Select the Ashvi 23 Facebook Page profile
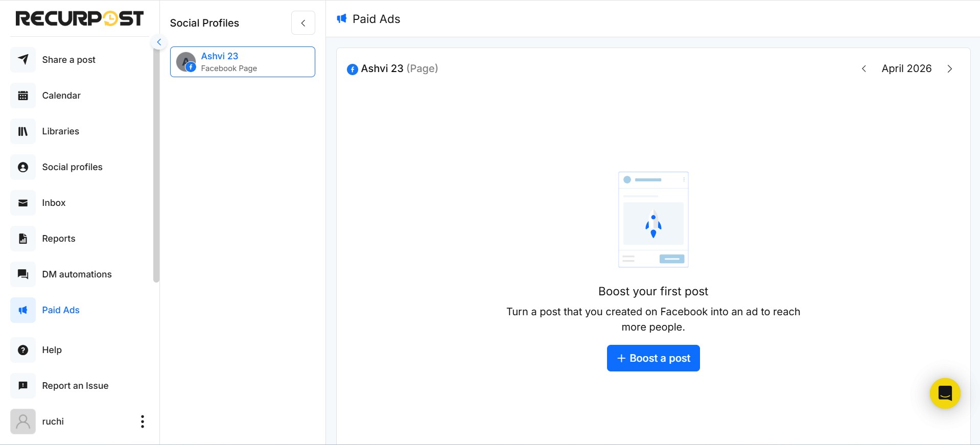The width and height of the screenshot is (980, 445). click(x=243, y=62)
